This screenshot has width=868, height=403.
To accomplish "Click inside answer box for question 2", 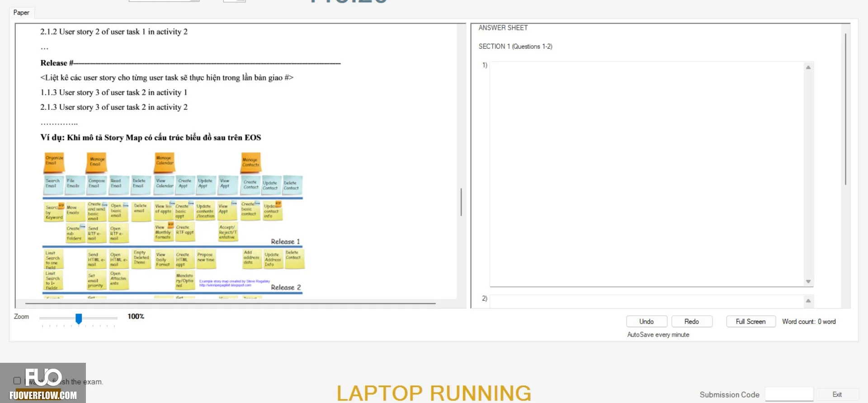I will pyautogui.click(x=647, y=301).
